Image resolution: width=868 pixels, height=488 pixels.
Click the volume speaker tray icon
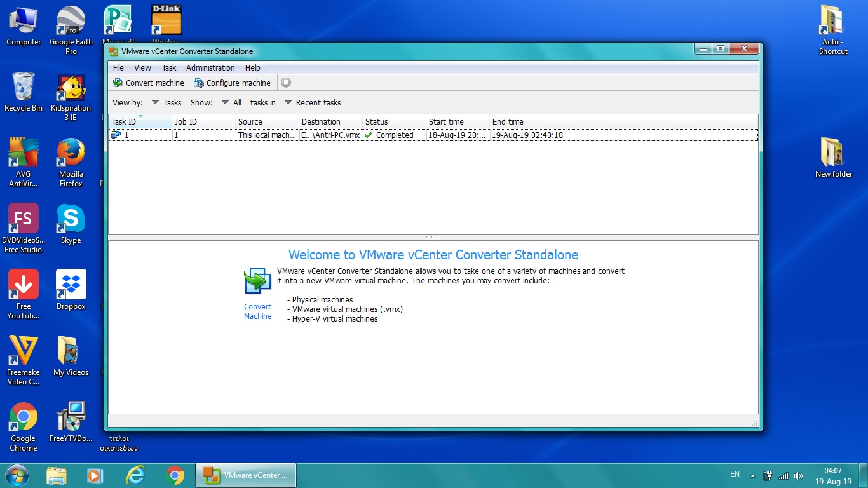[x=798, y=476]
